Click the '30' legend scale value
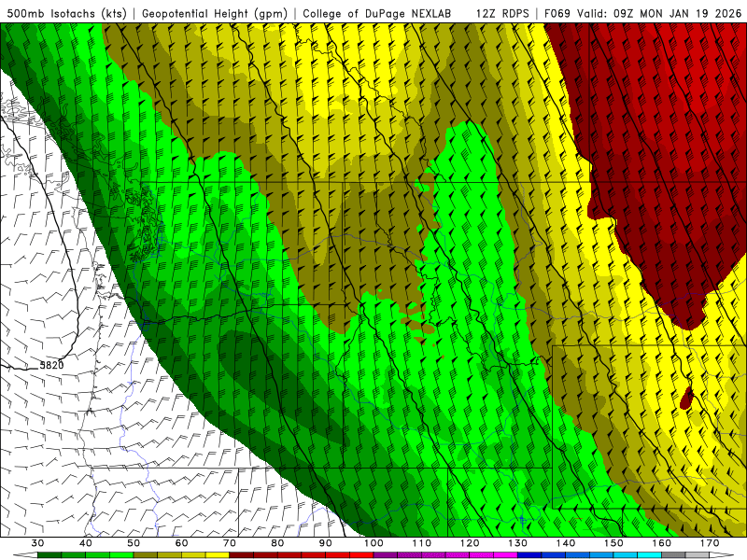 (37, 543)
